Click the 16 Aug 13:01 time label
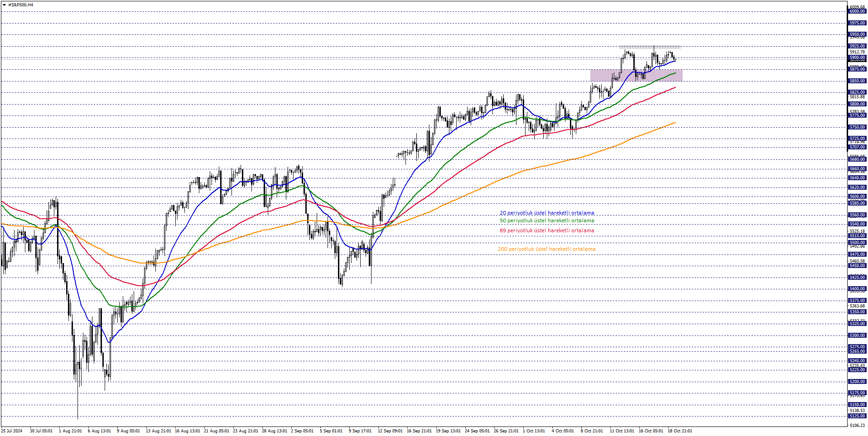The width and height of the screenshot is (868, 436). coord(188,431)
